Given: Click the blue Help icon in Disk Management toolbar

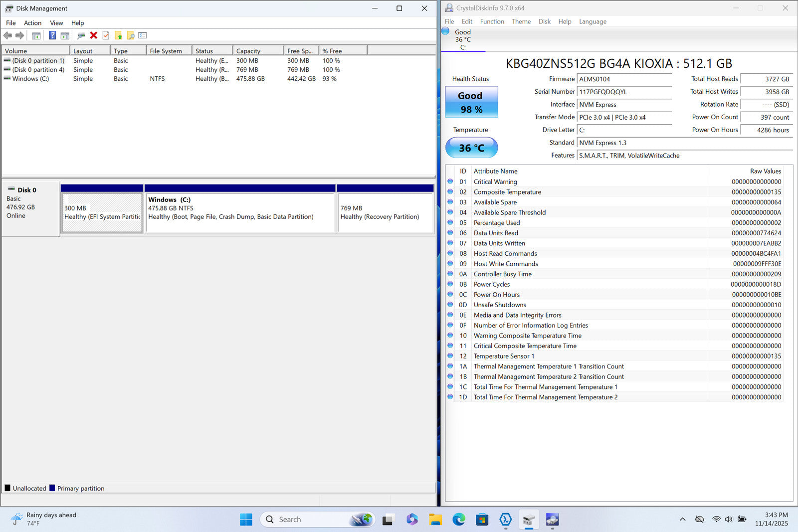Looking at the screenshot, I should (x=52, y=35).
